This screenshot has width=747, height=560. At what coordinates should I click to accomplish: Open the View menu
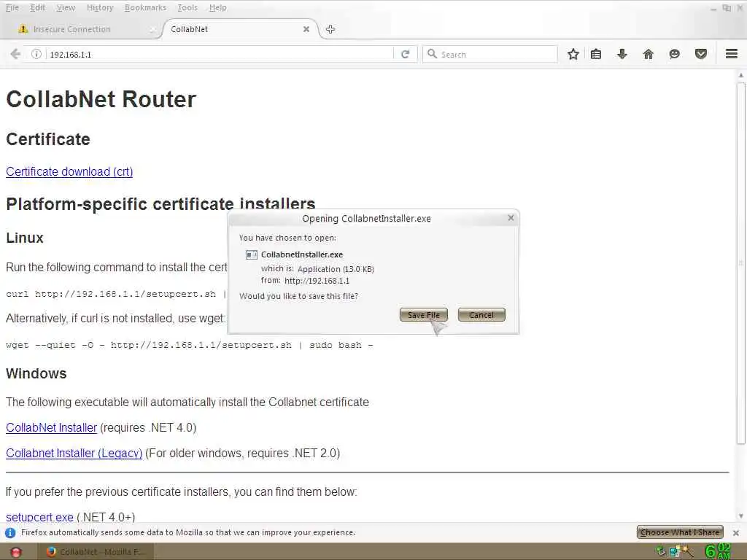coord(66,7)
